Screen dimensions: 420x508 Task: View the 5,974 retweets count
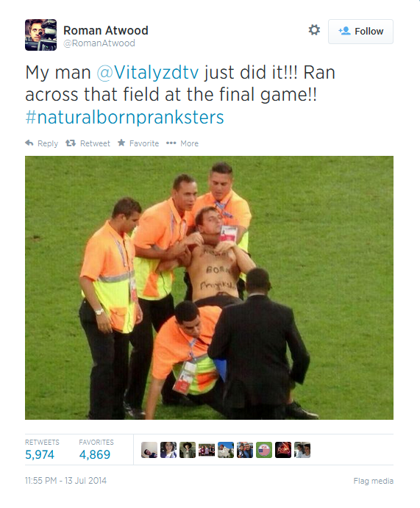click(40, 454)
